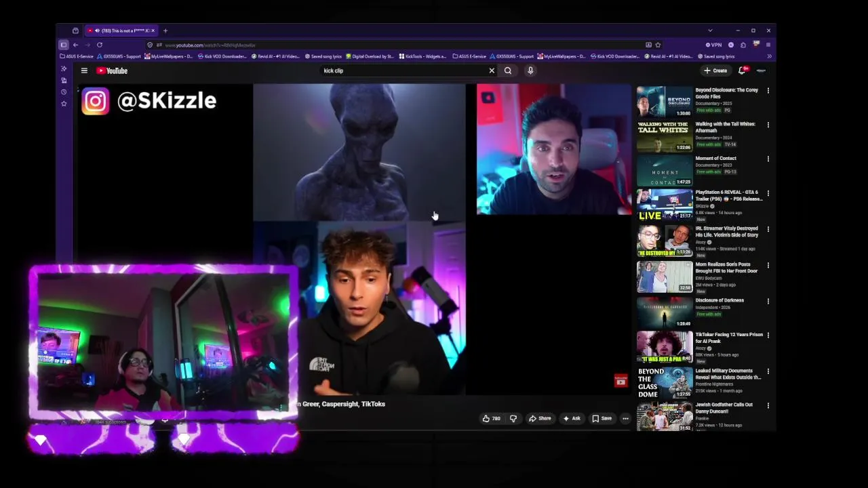Toggle the Opera GX sidebar panel button
Image resolution: width=868 pixels, height=488 pixels.
(x=63, y=45)
